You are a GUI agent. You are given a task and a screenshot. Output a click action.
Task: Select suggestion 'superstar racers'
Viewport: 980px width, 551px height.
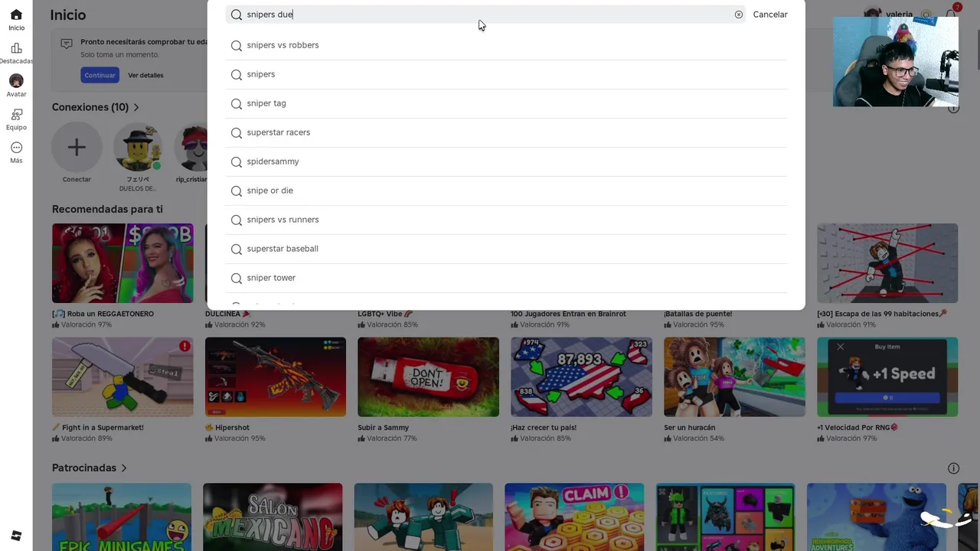coord(506,132)
